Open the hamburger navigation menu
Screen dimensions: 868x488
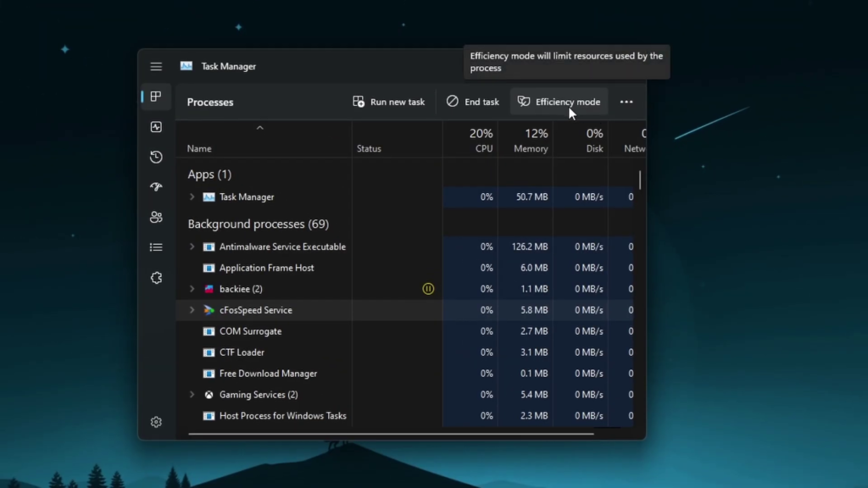pos(156,66)
